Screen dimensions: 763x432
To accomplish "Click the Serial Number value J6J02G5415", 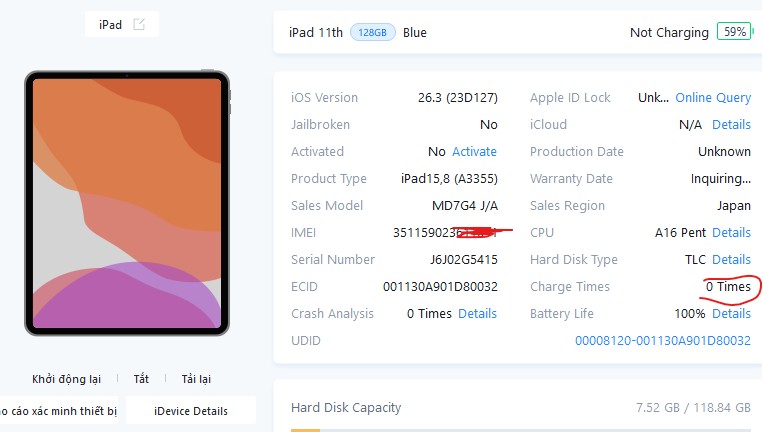I will click(464, 260).
